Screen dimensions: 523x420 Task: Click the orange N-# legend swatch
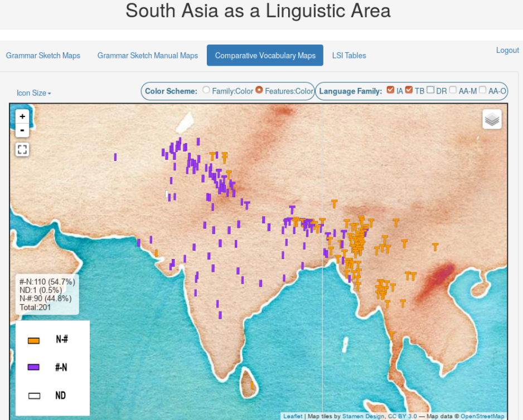[34, 340]
